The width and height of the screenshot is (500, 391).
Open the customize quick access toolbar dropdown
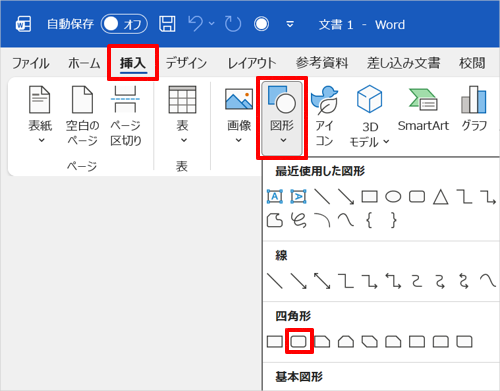(290, 24)
